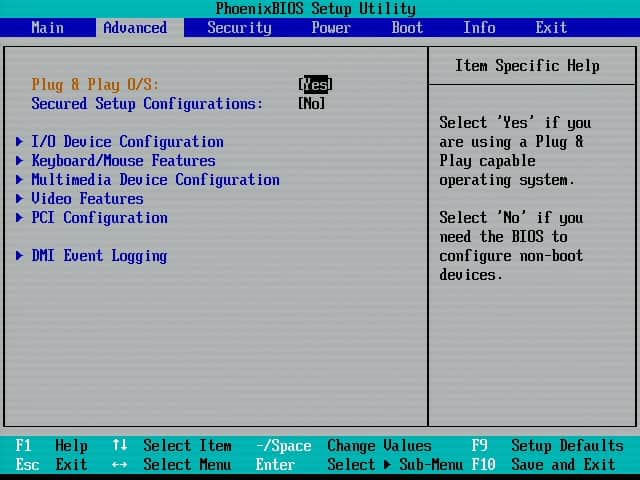
Task: Expand arrow beside Video Features
Action: coord(19,198)
